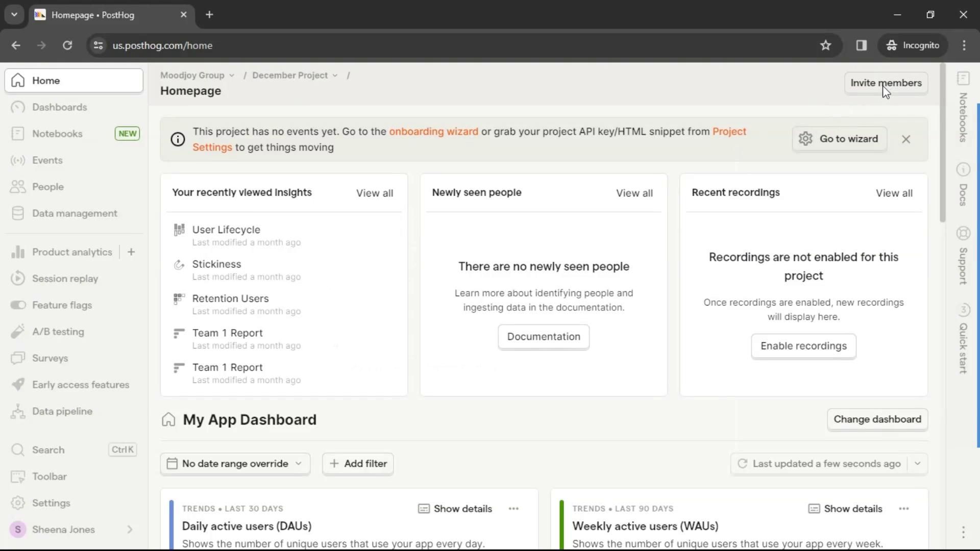Open the Feature flags section
Screen dimensions: 980x551
(62, 305)
